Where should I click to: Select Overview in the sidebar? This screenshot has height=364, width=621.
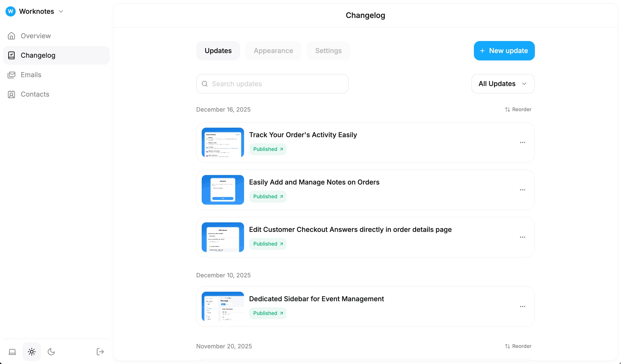(x=36, y=36)
